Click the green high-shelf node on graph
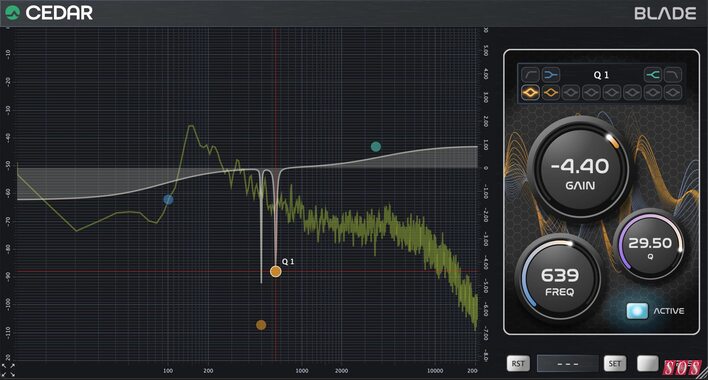 376,146
